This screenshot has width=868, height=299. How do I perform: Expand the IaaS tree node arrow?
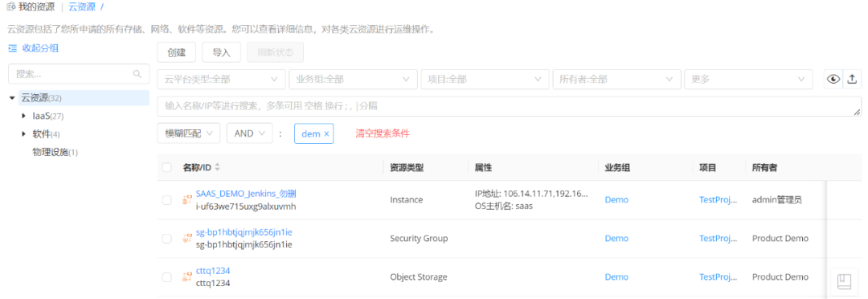pos(24,117)
